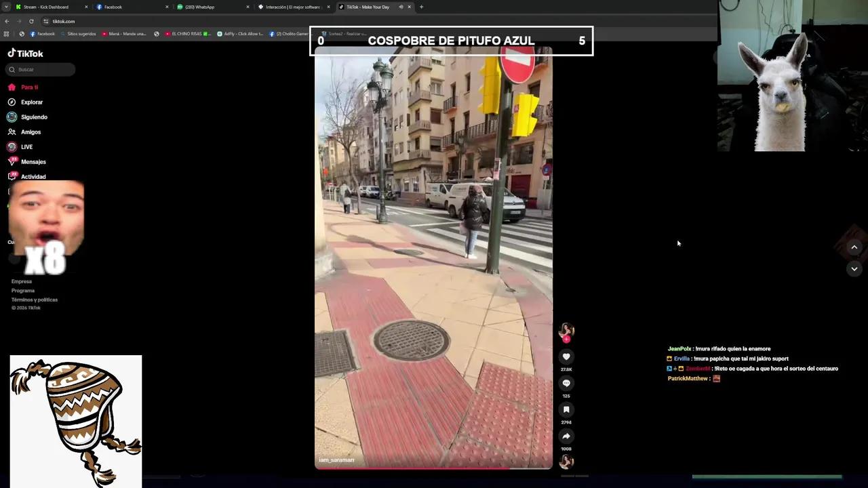868x488 pixels.
Task: Open the iam_saramarr username link
Action: click(x=337, y=460)
